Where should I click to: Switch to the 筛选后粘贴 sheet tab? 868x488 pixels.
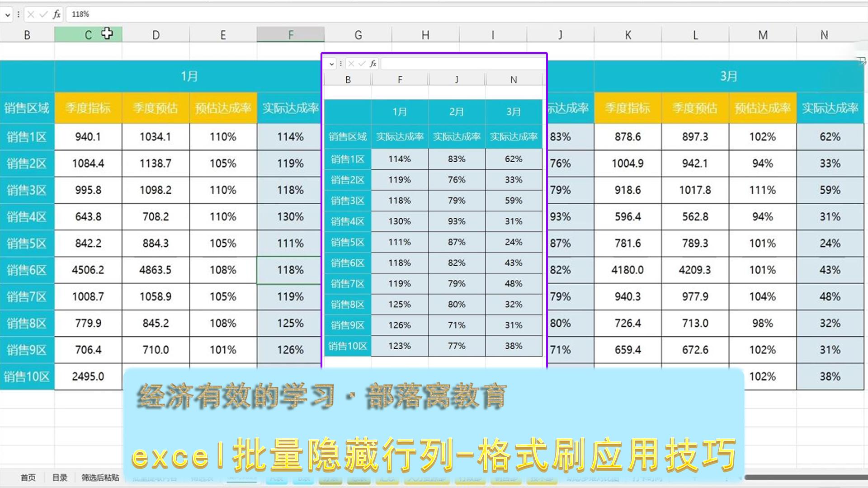pyautogui.click(x=100, y=478)
